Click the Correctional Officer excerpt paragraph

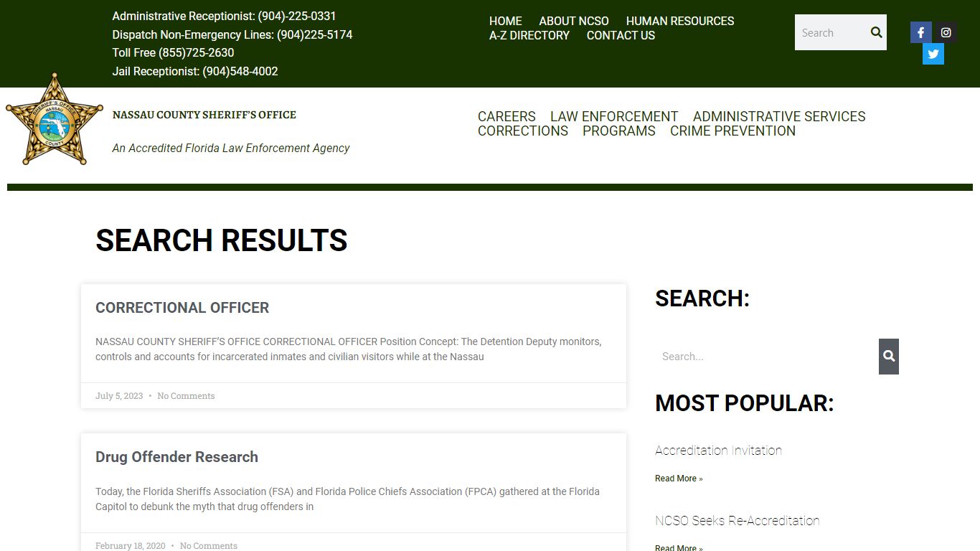349,349
